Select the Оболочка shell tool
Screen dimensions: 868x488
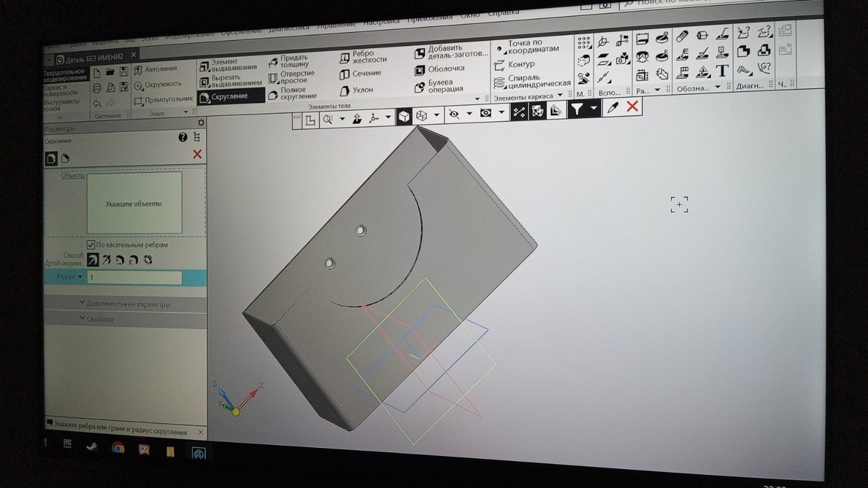(440, 69)
